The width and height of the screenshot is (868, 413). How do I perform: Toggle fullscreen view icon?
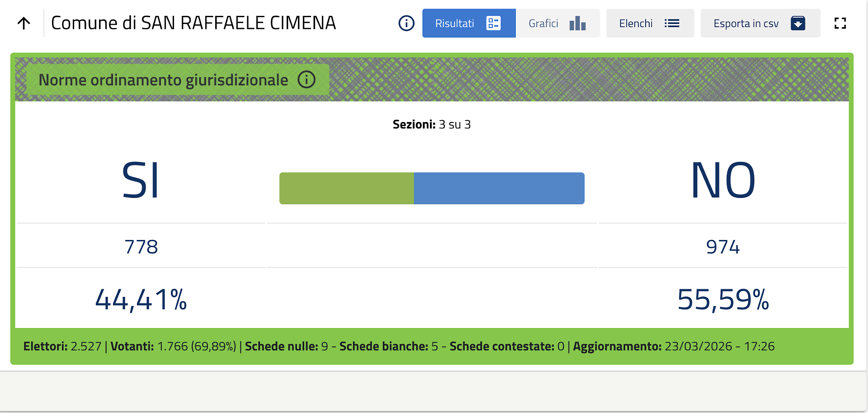tap(840, 23)
